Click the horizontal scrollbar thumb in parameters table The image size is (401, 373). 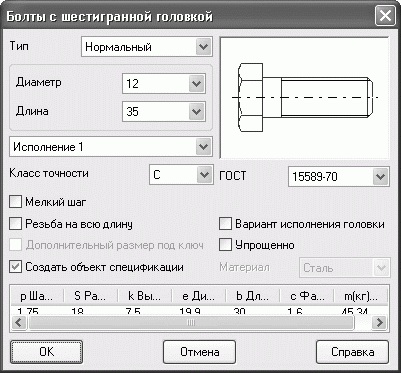pyautogui.click(x=191, y=322)
